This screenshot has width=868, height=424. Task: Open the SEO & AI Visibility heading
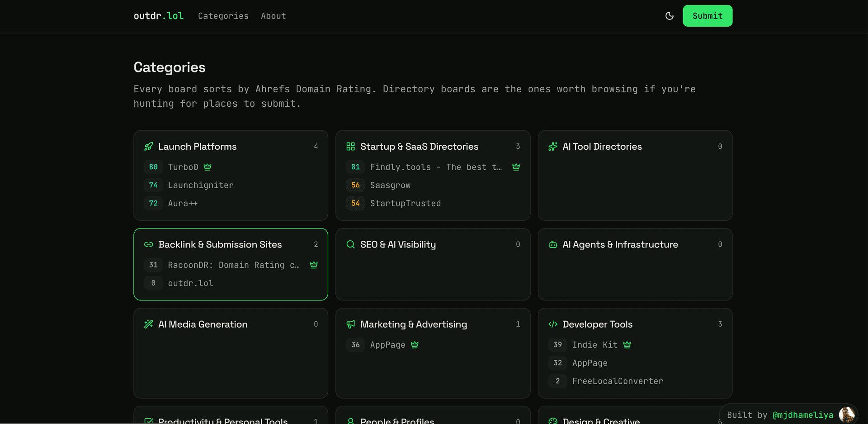398,244
